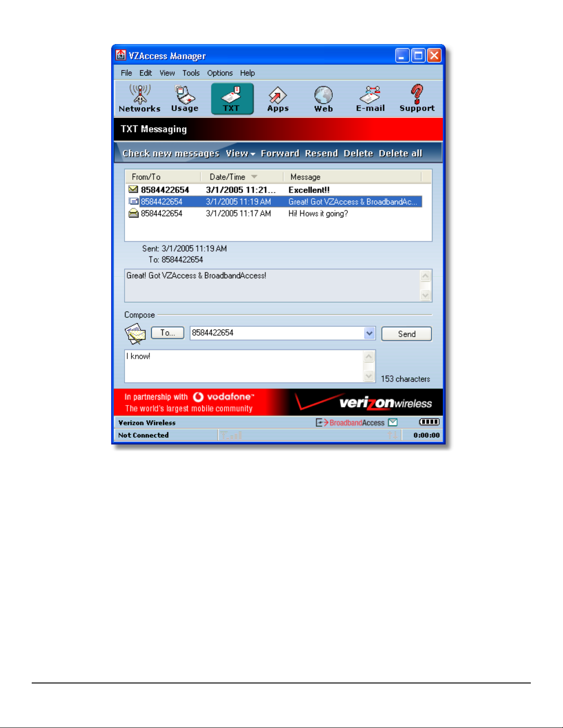563x728 pixels.
Task: Expand the recipient number dropdown arrow
Action: coord(370,333)
